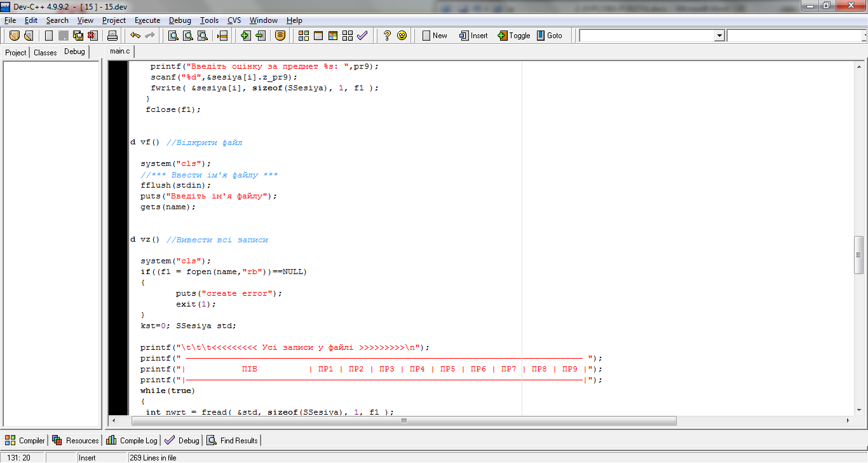
Task: Open the Search menu
Action: 57,20
